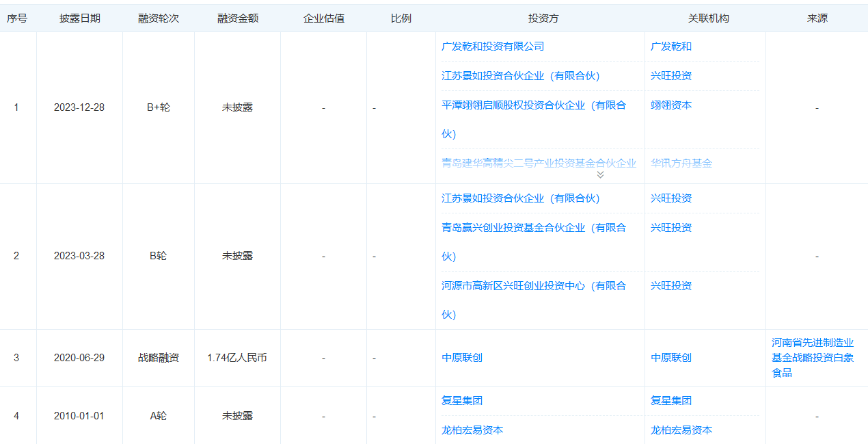Open 龙柏宏易资本 in the 投资方 column

472,430
